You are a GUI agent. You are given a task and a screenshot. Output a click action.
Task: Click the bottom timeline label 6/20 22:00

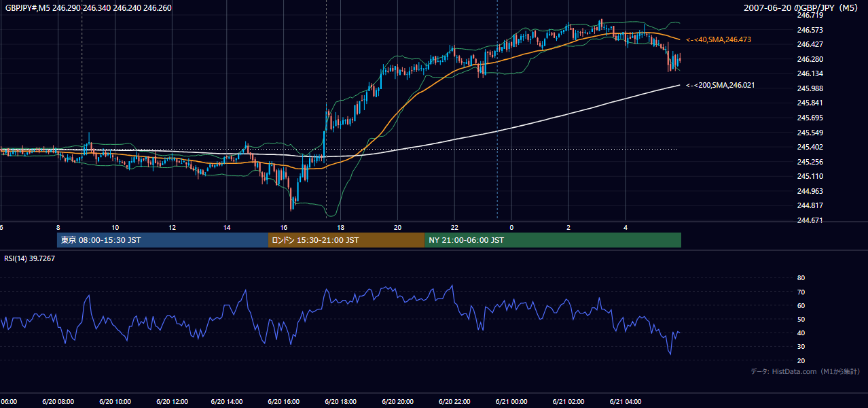tap(454, 401)
